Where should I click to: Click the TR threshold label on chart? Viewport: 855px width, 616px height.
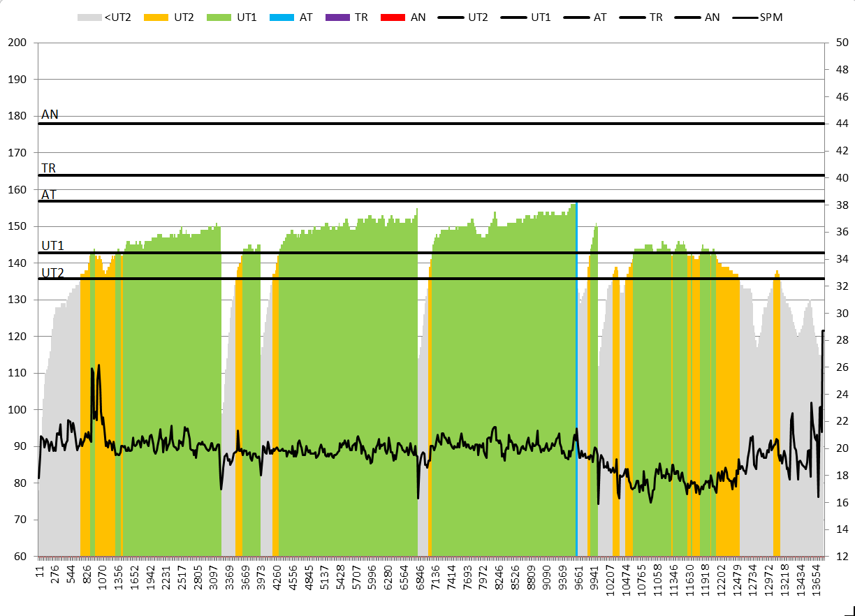[48, 168]
